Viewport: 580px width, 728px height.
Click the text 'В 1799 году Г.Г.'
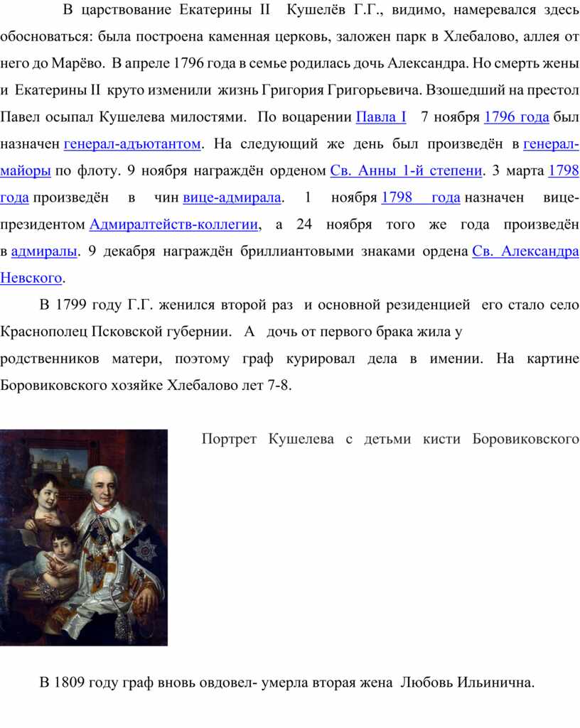(96, 305)
